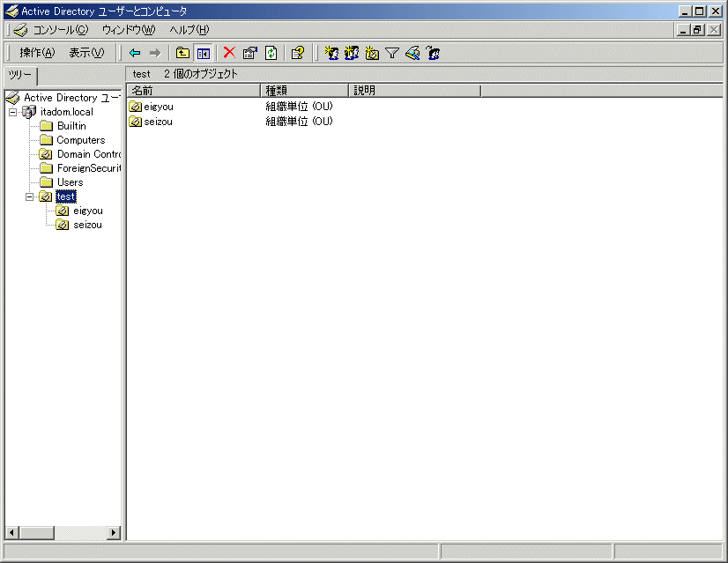Click the console document icon beside コンソール(C)
This screenshot has height=563, width=728.
pos(20,30)
